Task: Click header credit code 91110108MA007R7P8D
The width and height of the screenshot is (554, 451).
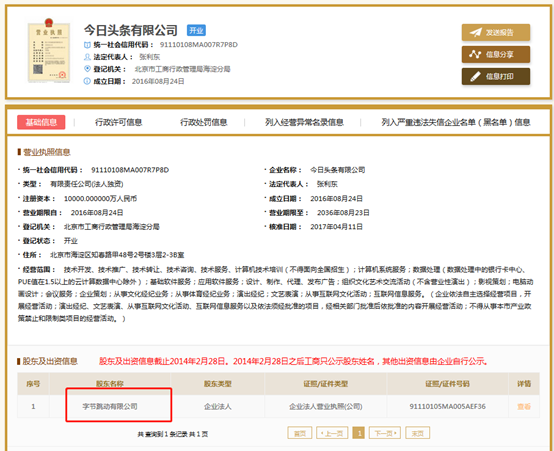Action: point(199,45)
